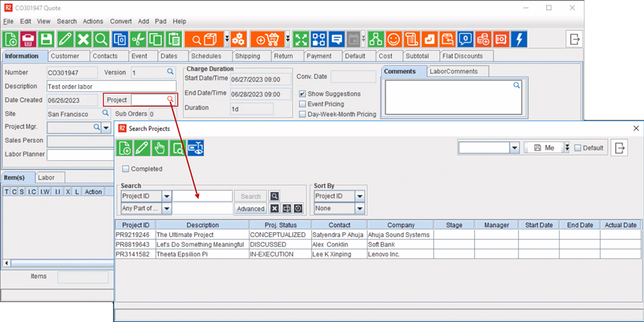Click the blue speech bubble notes icon

pos(336,39)
